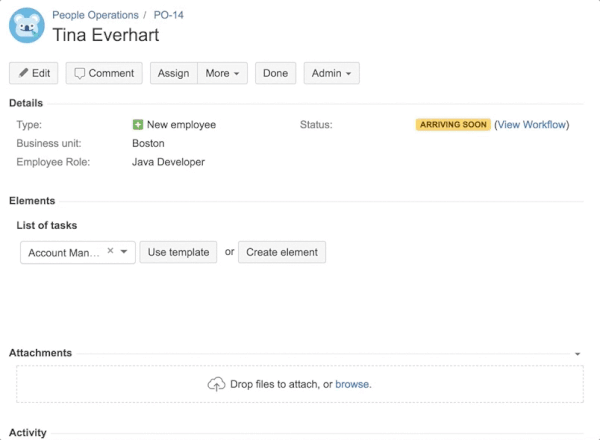The width and height of the screenshot is (600, 440).
Task: Clear the Account Man... selection with x
Action: coord(110,251)
